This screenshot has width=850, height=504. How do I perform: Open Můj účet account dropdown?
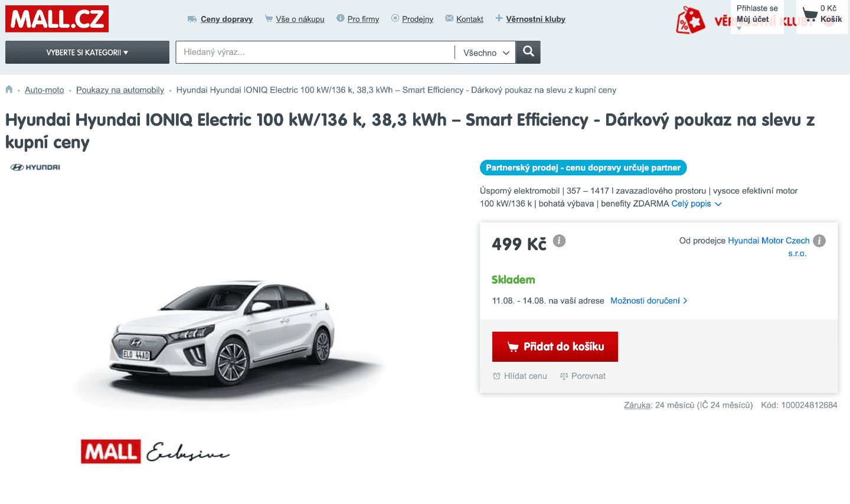[x=753, y=19]
